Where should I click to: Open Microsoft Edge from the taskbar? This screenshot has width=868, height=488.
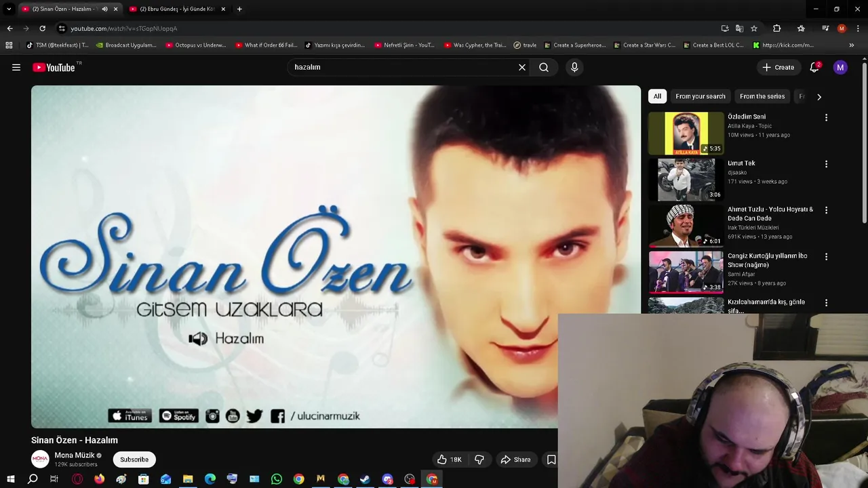pos(210,479)
